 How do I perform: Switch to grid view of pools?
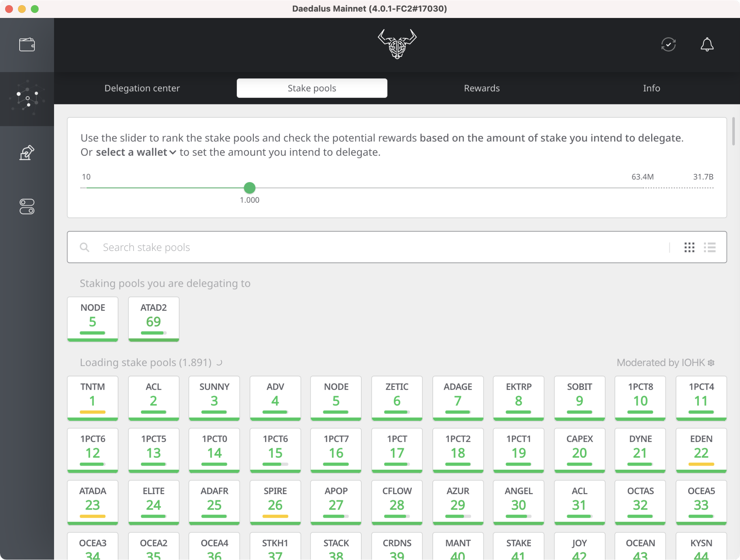[x=689, y=247]
